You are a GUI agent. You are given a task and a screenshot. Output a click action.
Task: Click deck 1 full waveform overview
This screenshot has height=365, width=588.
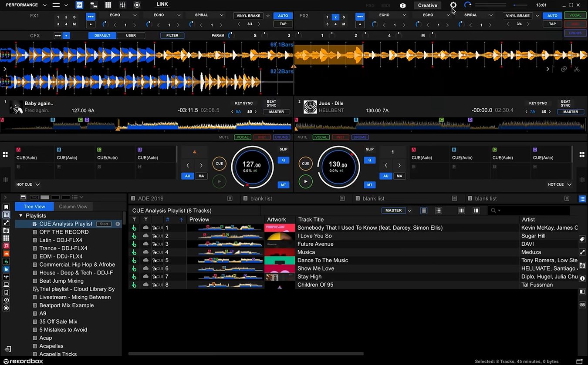(x=146, y=124)
